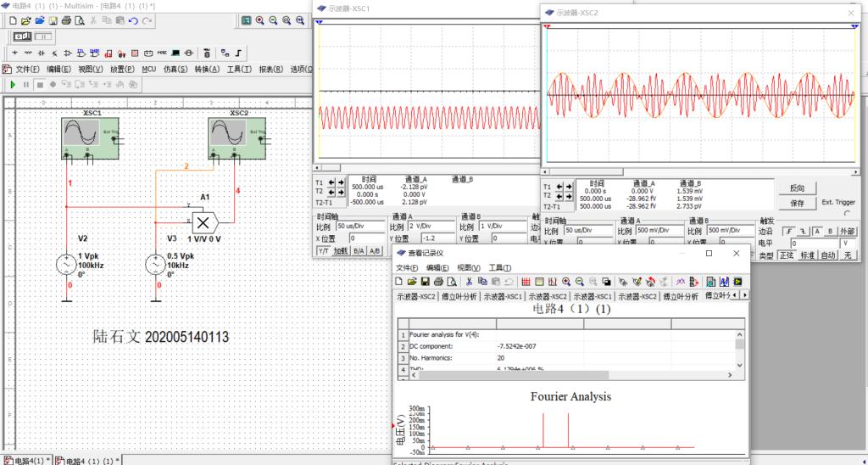
Task: Click the Zoom Out icon in Multisim toolbar
Action: pos(273,20)
